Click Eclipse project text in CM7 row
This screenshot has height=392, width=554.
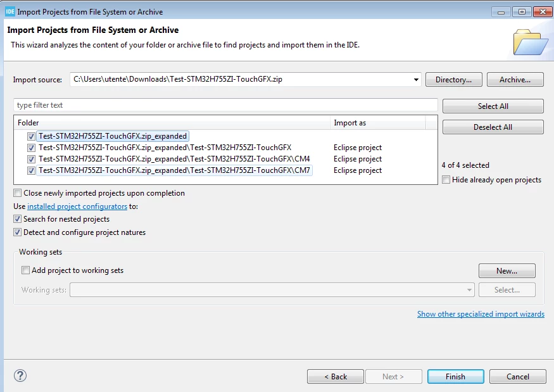pyautogui.click(x=358, y=170)
